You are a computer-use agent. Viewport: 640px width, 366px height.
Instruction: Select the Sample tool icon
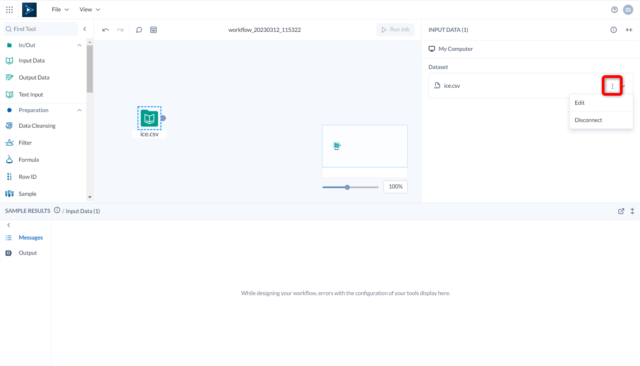9,194
